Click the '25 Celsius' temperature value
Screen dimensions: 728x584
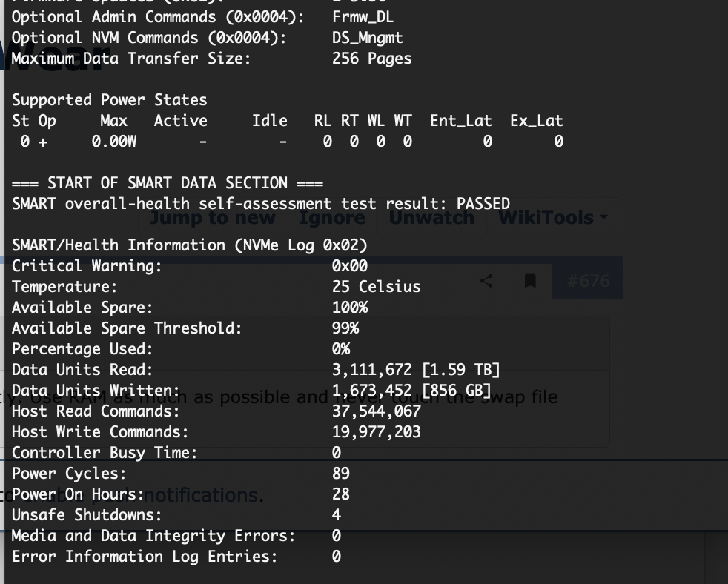(376, 286)
